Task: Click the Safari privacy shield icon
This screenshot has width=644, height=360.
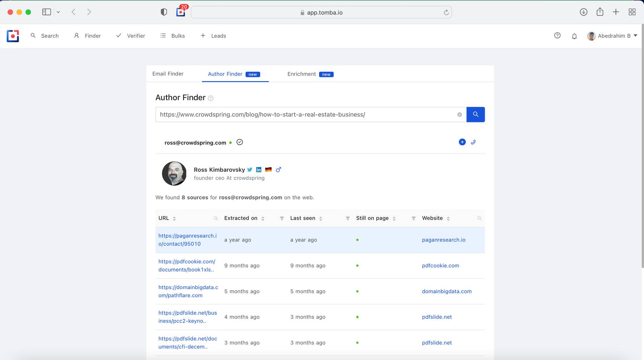Action: (164, 12)
